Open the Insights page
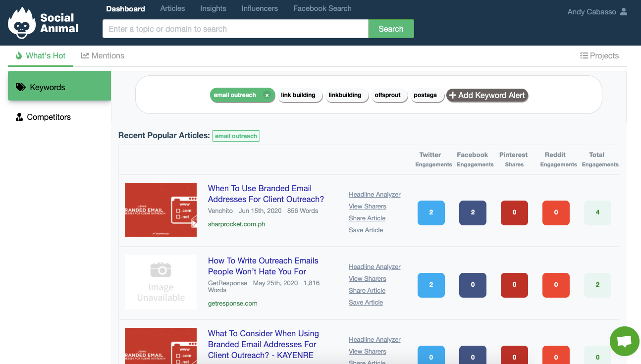 213,8
